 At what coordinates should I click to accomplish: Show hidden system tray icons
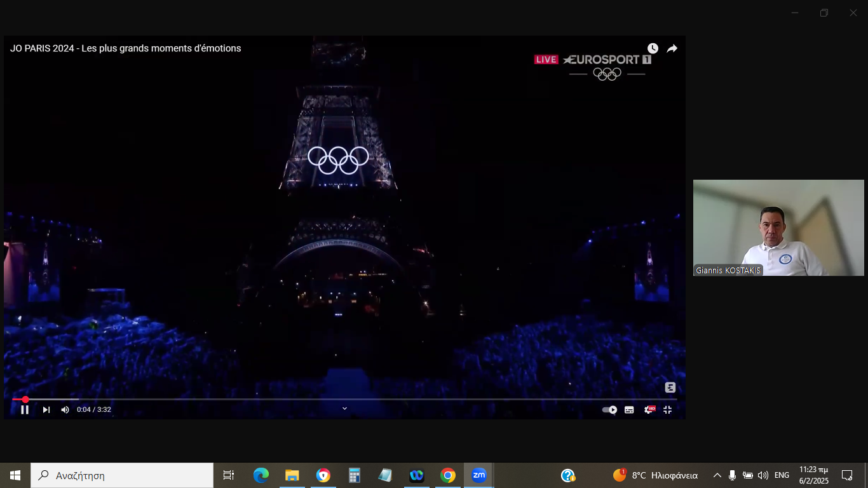717,475
